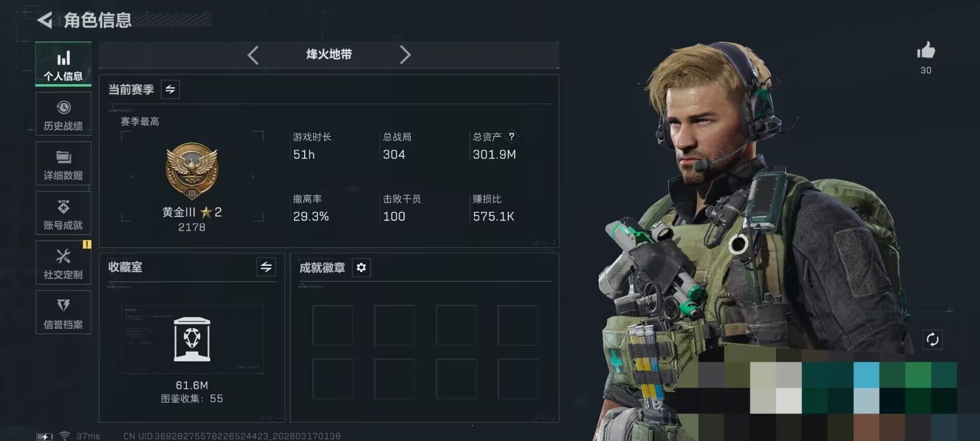
Task: Open the 历史战绩 history tab
Action: (63, 114)
